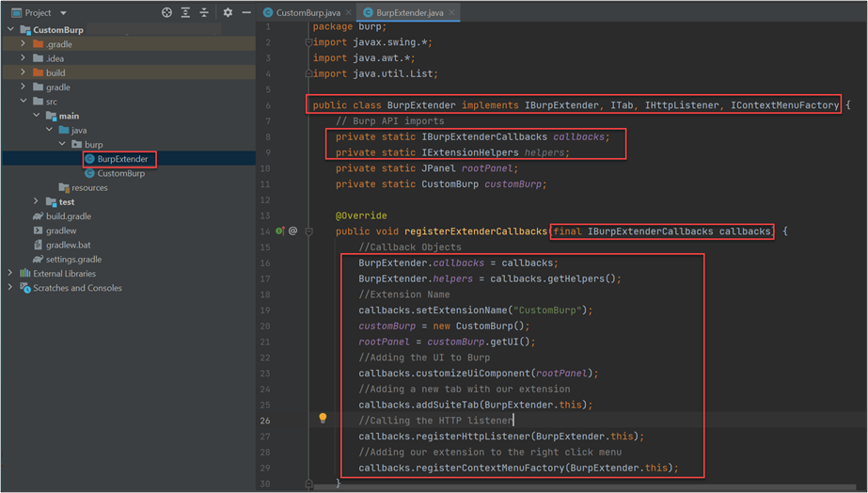The height and width of the screenshot is (493, 868).
Task: Click the Select Opened File target icon
Action: pyautogui.click(x=167, y=13)
